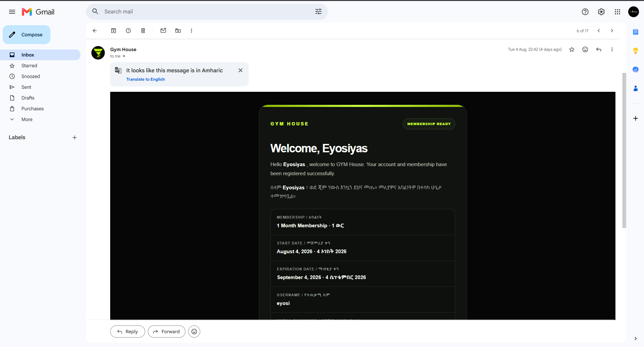Click the '1 Month Membership' text
Viewport: 644px width, 347px height.
coord(302,226)
